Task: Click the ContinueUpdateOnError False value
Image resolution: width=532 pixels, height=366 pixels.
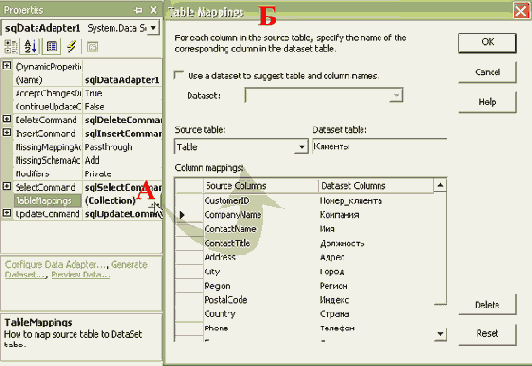Action: point(95,107)
